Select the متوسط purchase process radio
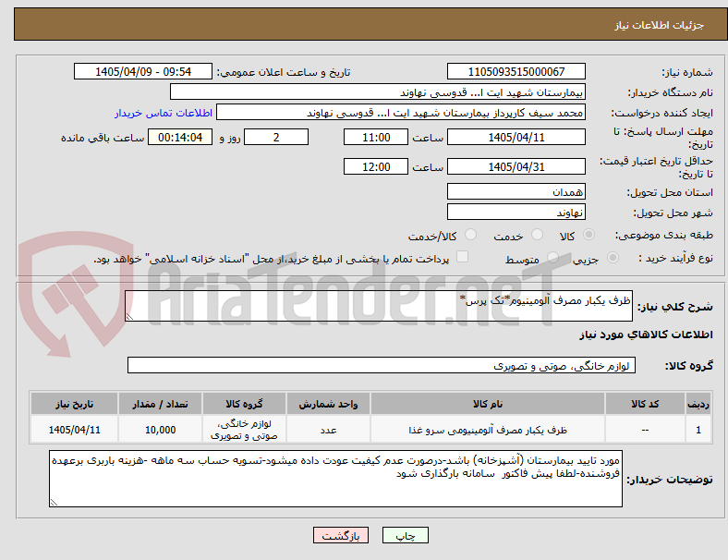728x560 pixels. pos(552,258)
